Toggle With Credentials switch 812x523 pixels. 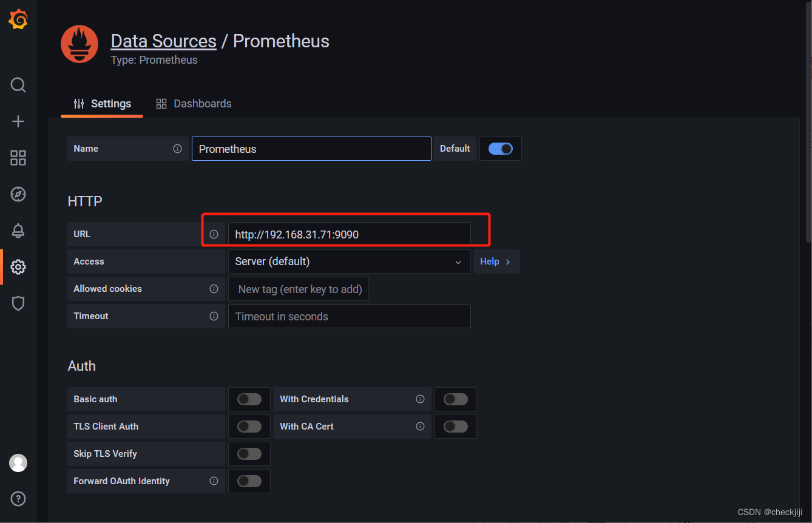(455, 399)
